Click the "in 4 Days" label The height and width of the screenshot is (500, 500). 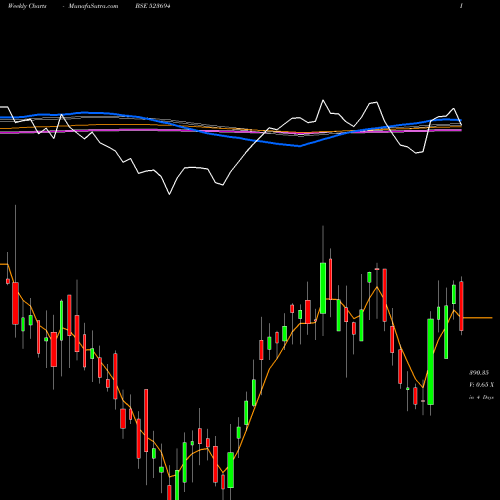pyautogui.click(x=481, y=397)
